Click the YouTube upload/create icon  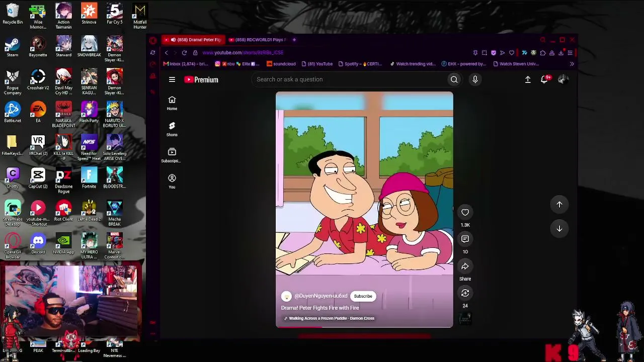528,79
